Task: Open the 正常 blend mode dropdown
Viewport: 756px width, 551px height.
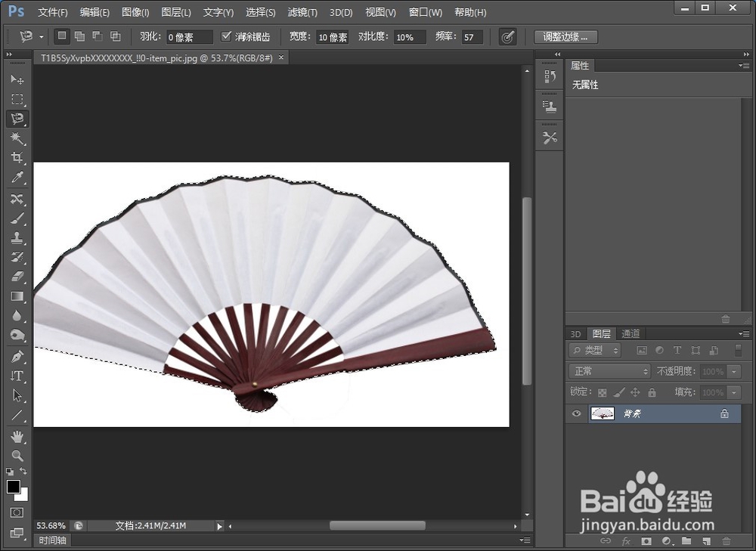Action: point(609,371)
